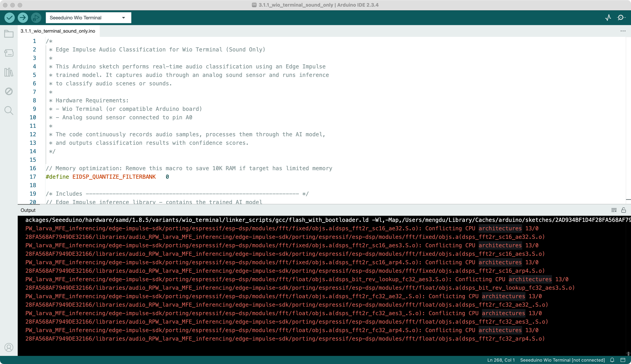
Task: Start Debugging with the debug icon
Action: point(36,18)
